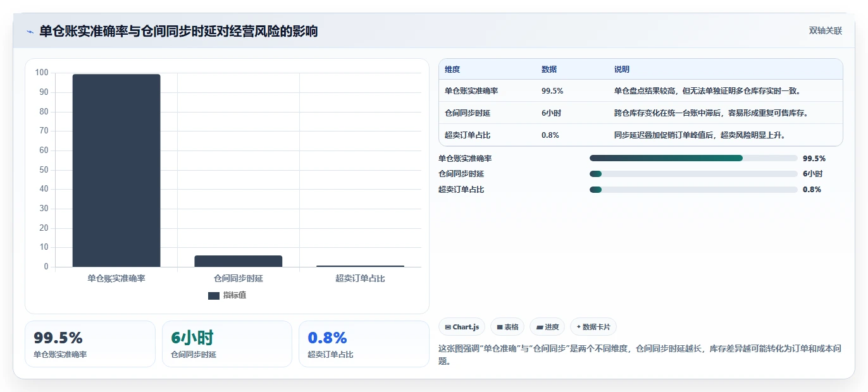Click the 仓间同步时延 progress bar
This screenshot has width=868, height=392.
pos(693,174)
